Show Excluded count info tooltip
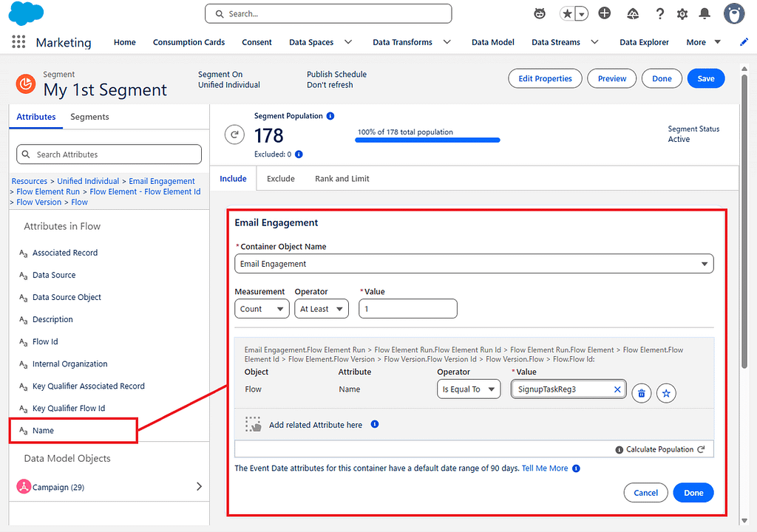Image resolution: width=757 pixels, height=532 pixels. (299, 154)
